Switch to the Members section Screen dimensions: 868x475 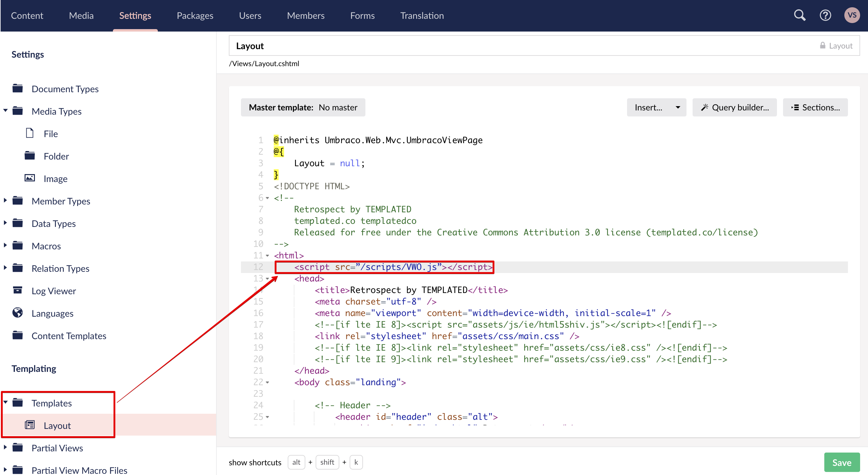(x=306, y=15)
